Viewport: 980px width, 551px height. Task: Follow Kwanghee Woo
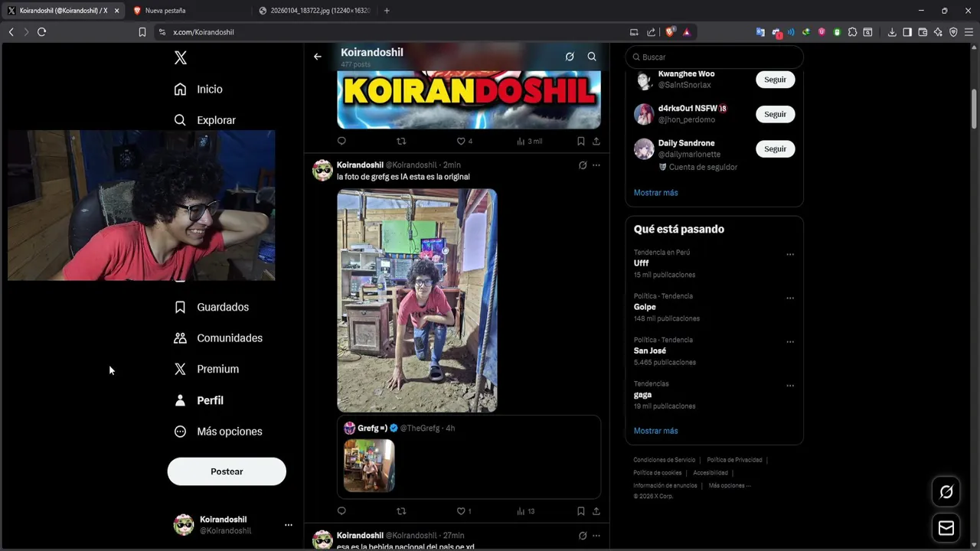click(x=775, y=80)
